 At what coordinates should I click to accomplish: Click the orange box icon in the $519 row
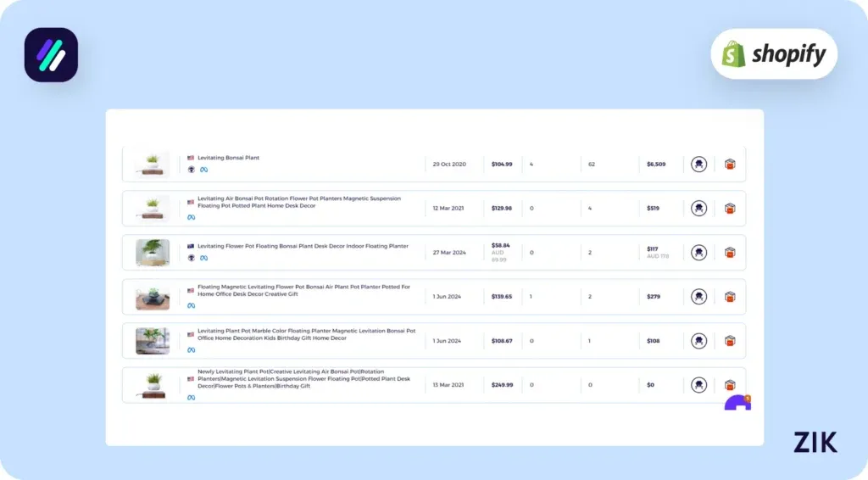point(730,208)
